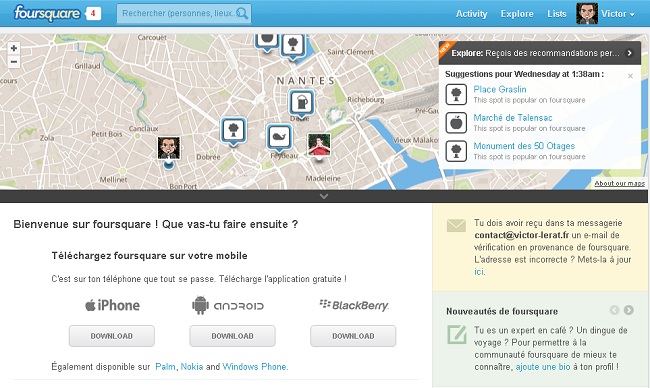Open the Windows Phone download link
This screenshot has width=650, height=388.
254,366
